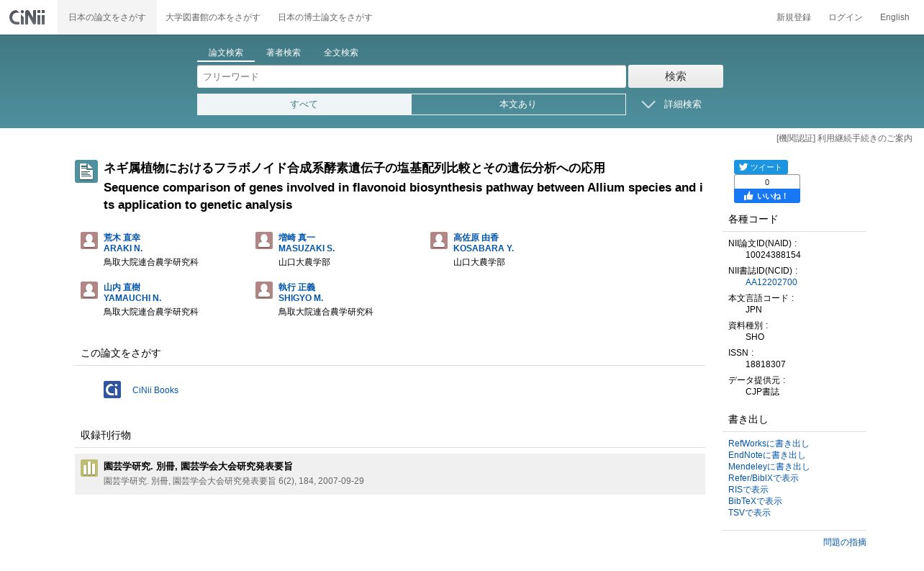The height and width of the screenshot is (571, 924).
Task: Open author 執行 正義 SHIGYO M. link
Action: point(301,292)
